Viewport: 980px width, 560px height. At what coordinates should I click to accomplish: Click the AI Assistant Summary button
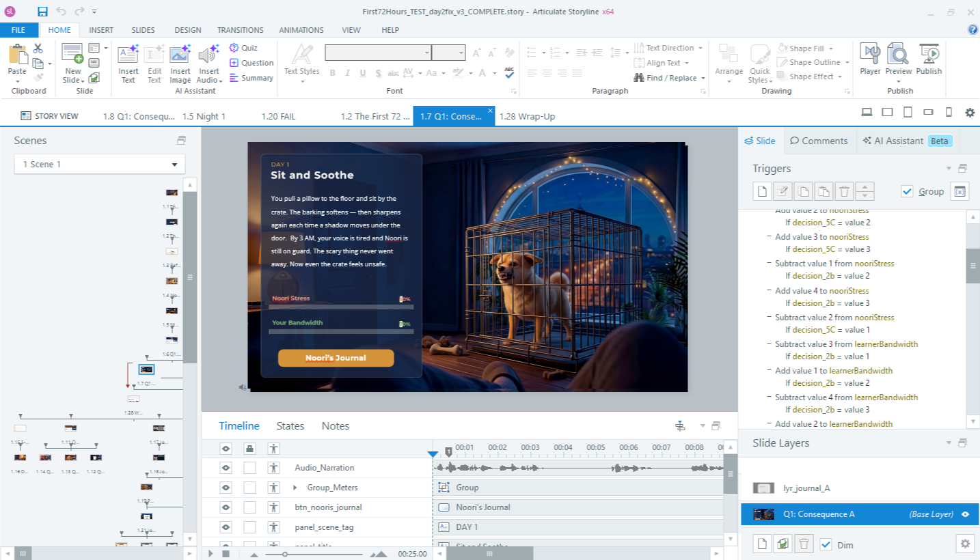click(x=251, y=78)
